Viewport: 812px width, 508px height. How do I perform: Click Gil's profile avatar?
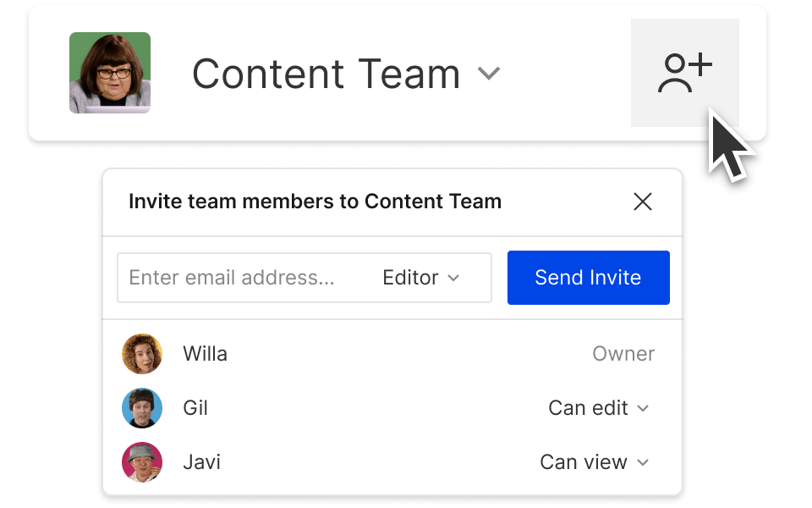point(142,408)
